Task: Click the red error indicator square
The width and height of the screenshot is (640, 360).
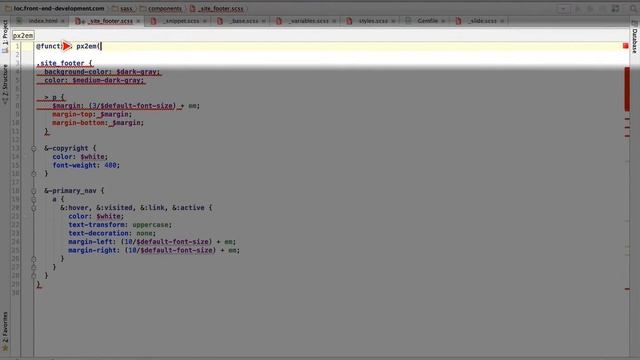Action: click(x=625, y=46)
